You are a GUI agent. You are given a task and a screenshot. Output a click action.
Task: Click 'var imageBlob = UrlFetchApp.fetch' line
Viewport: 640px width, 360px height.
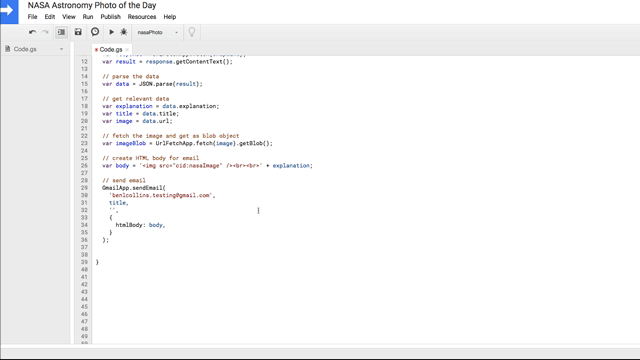tap(187, 143)
